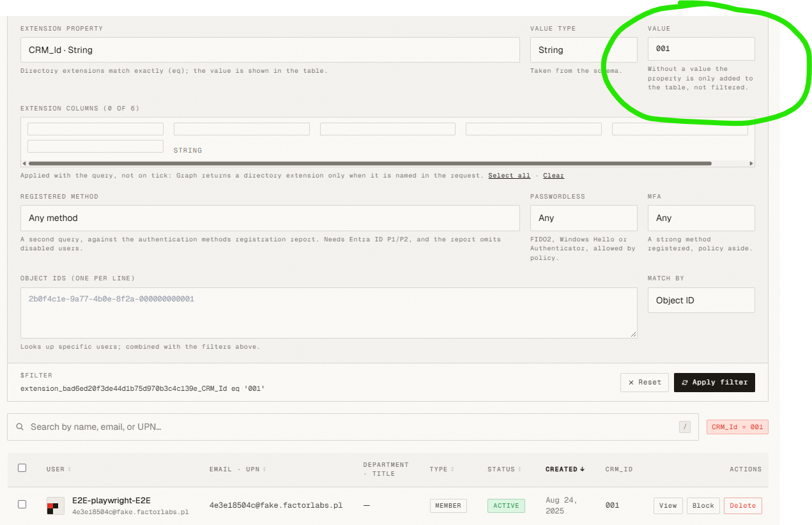The height and width of the screenshot is (525, 812).
Task: Tick the checkbox for E2E-playwright-E2E row
Action: point(22,505)
